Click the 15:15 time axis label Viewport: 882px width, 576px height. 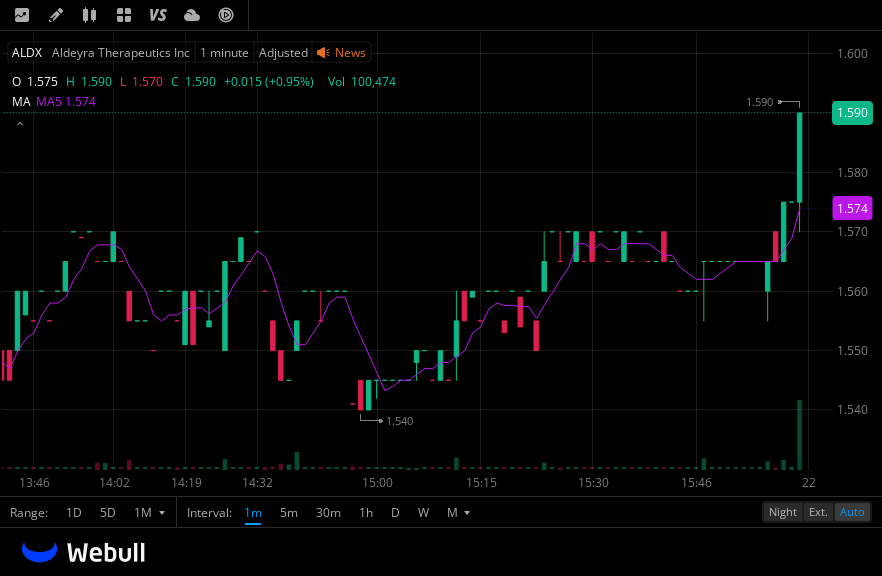point(481,483)
